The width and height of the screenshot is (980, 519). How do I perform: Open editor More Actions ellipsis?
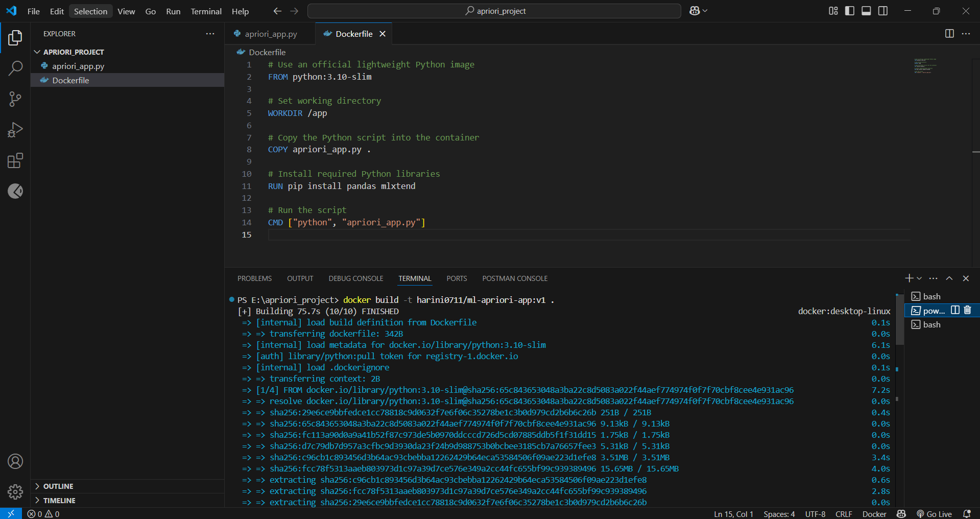[x=966, y=33]
